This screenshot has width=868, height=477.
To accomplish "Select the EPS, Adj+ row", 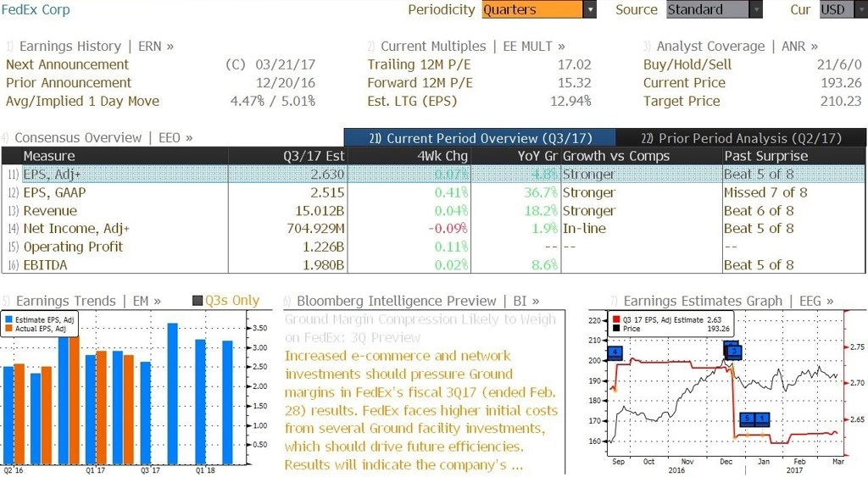I will tap(433, 175).
